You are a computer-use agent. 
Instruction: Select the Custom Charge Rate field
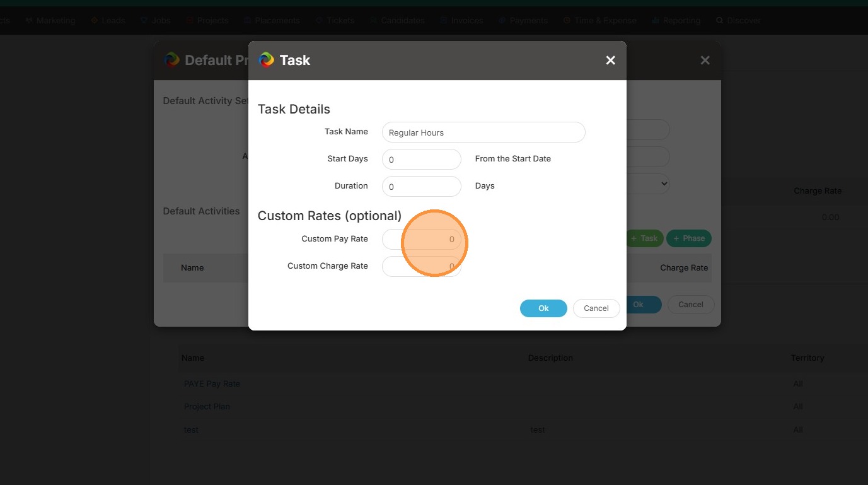[x=422, y=266]
